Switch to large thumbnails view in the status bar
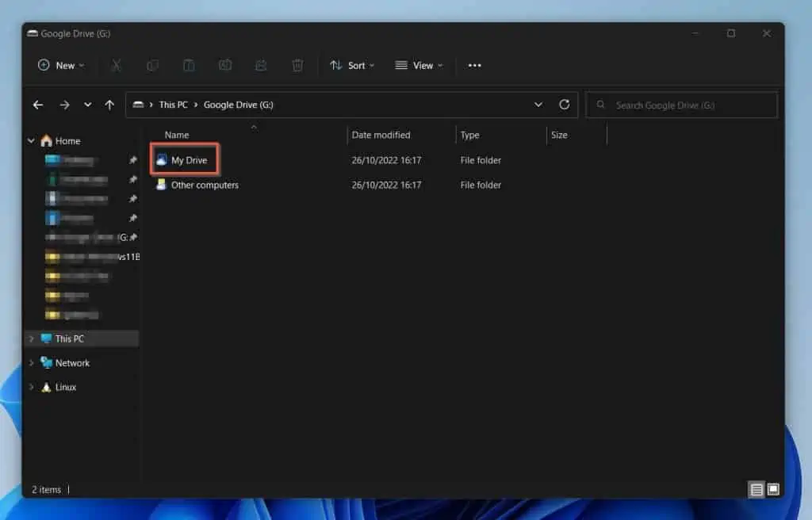The height and width of the screenshot is (520, 812). [x=773, y=489]
